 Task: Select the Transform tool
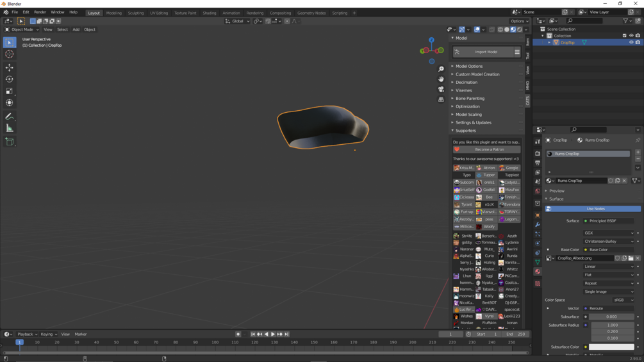(x=10, y=103)
